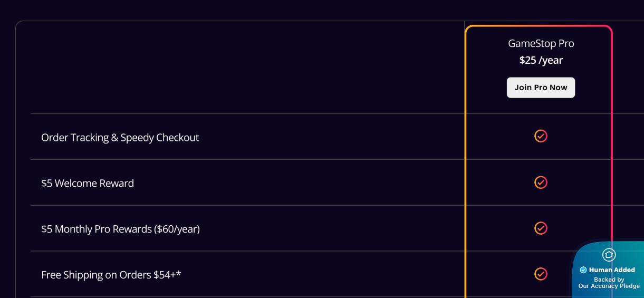The width and height of the screenshot is (644, 298).
Task: Select the GameStop Pro plan title
Action: click(x=541, y=44)
